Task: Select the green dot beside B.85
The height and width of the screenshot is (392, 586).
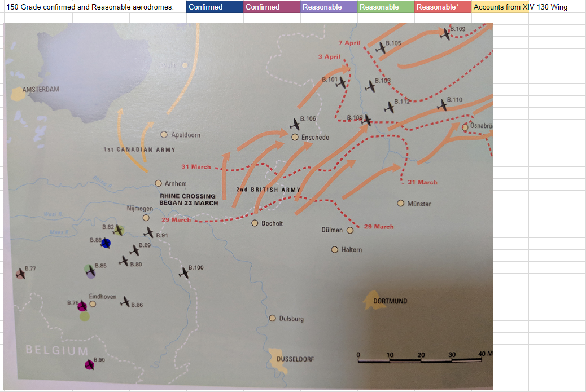Action: (x=89, y=268)
